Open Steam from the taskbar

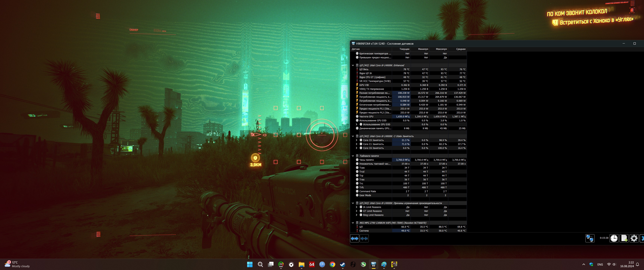coord(343,265)
